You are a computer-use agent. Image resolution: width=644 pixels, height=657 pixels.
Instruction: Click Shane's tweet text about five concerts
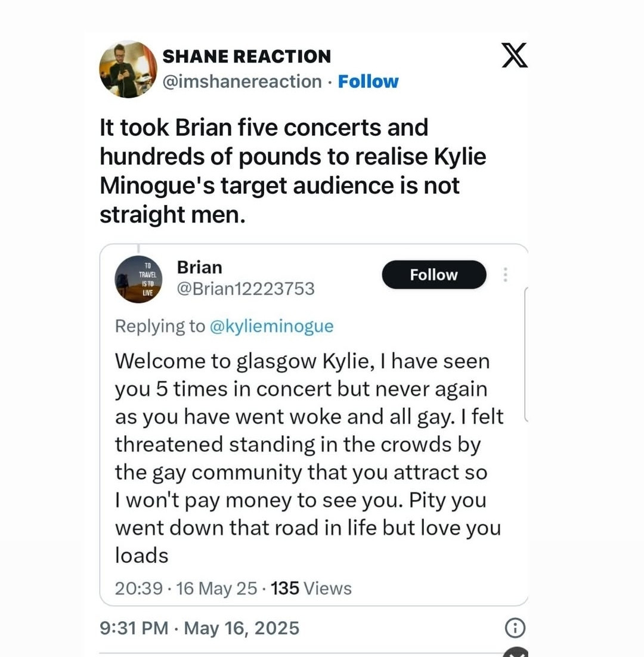point(292,171)
